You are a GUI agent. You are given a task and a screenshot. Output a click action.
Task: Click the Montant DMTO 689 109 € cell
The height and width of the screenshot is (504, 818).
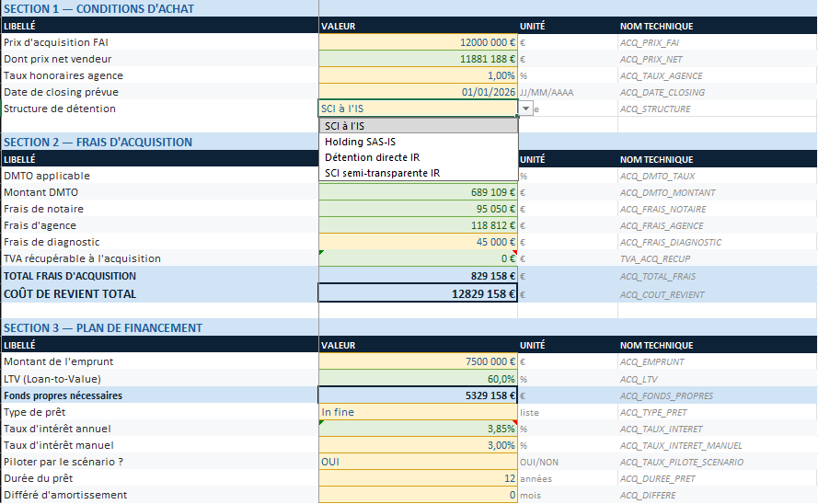coord(418,192)
